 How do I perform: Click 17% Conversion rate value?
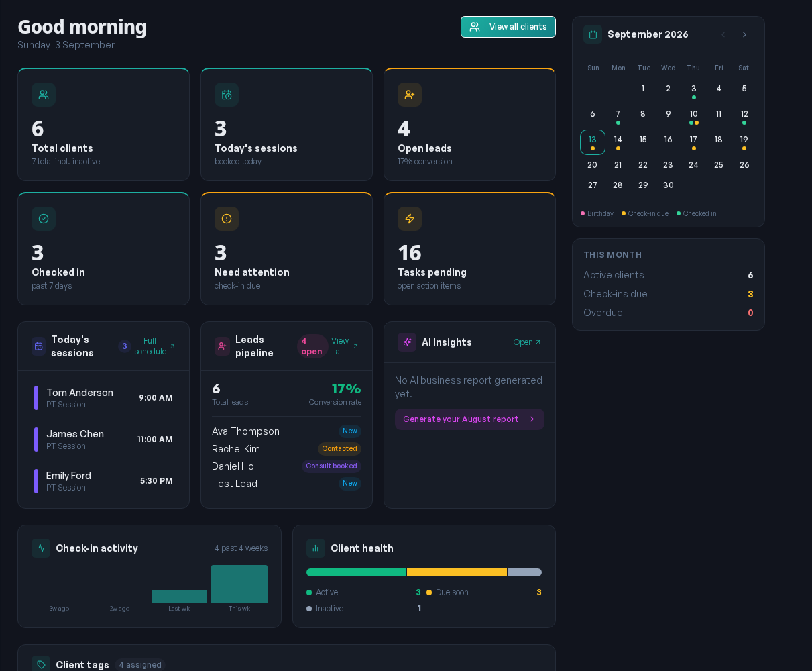(347, 389)
